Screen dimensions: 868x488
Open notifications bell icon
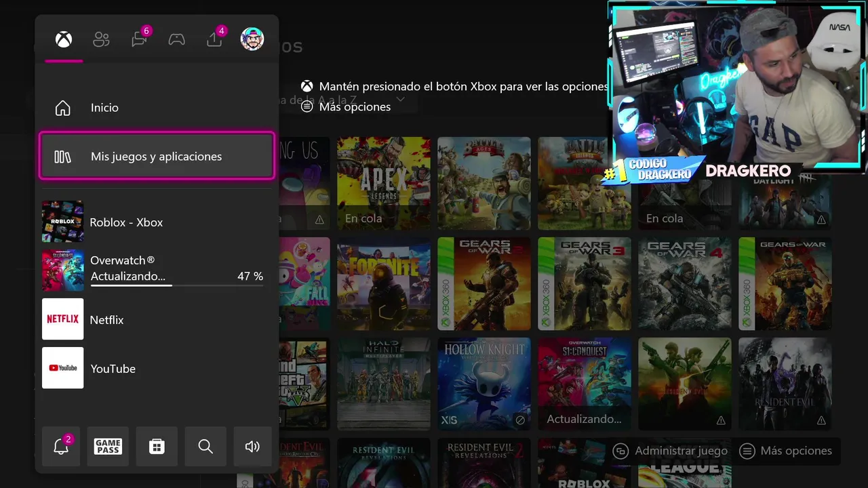[x=61, y=447]
